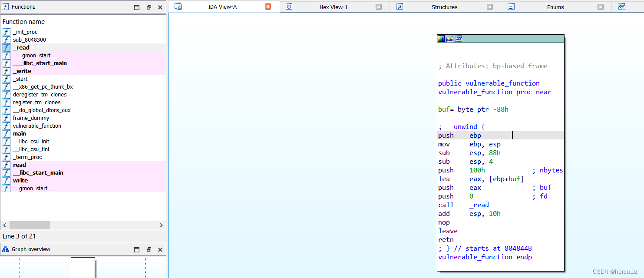Viewport: 644px width, 278px height.
Task: Close the Enums tab
Action: coord(601,7)
